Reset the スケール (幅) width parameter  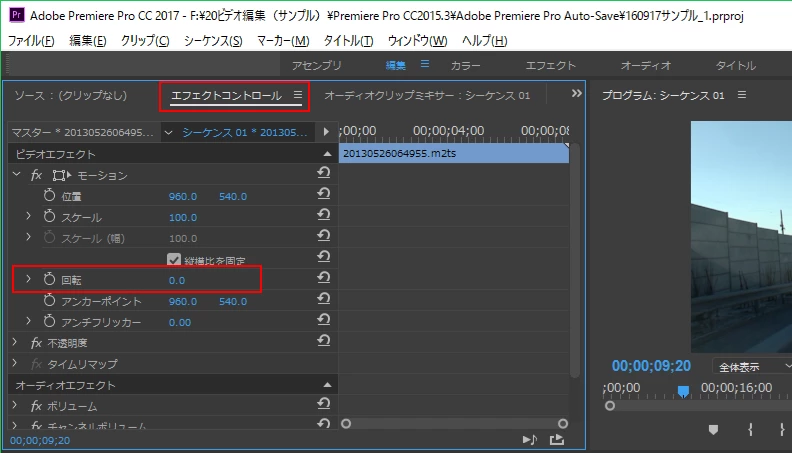(x=323, y=236)
